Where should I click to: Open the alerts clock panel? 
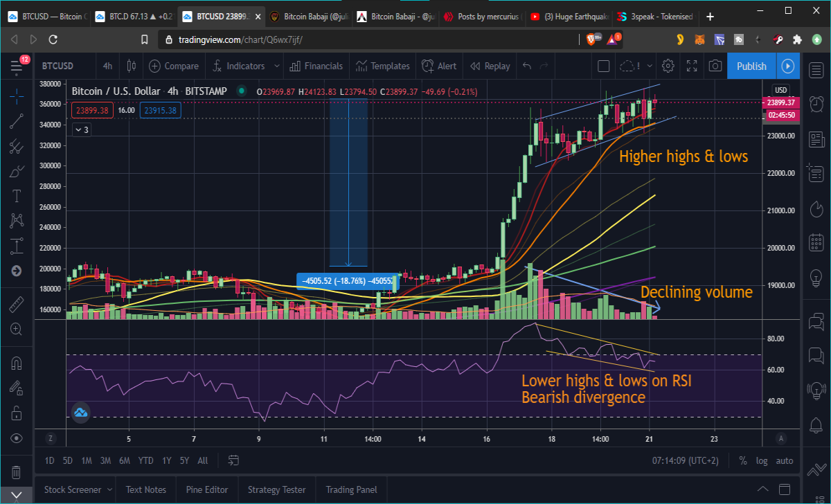tap(816, 104)
